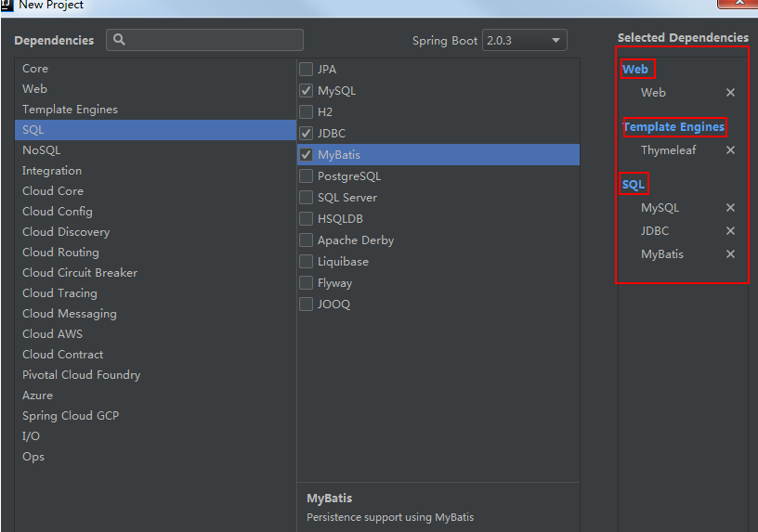Click the MyBatis description heading
Viewport: 758px width, 532px height.
tap(329, 499)
